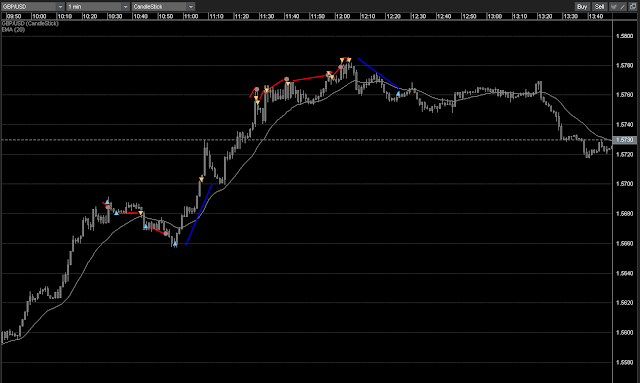Open the CandleStick chart type dropdown
Screen dimensions: 640x383
coord(163,7)
